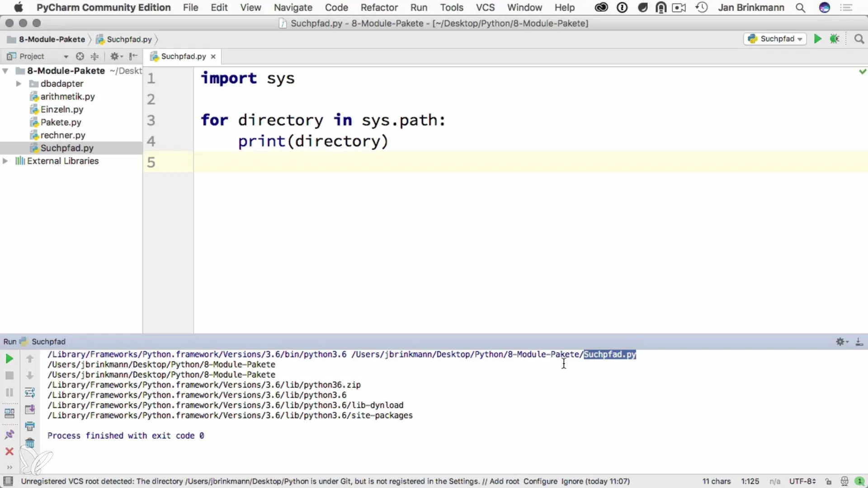Jump up the stack trace arrow
The image size is (868, 488).
point(30,359)
